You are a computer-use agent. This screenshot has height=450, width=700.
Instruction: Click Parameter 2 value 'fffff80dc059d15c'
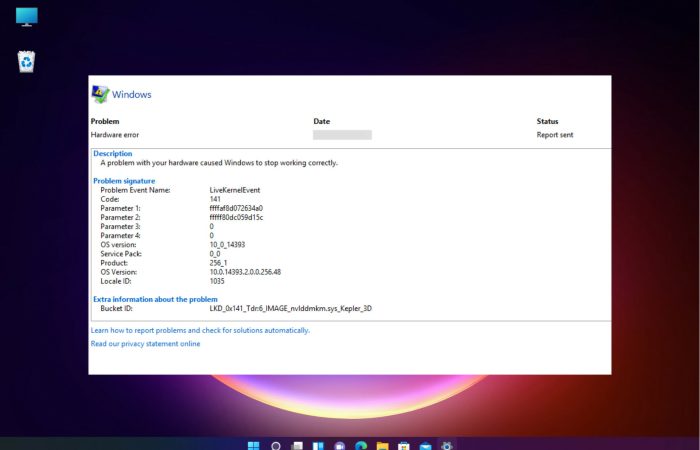tap(236, 217)
